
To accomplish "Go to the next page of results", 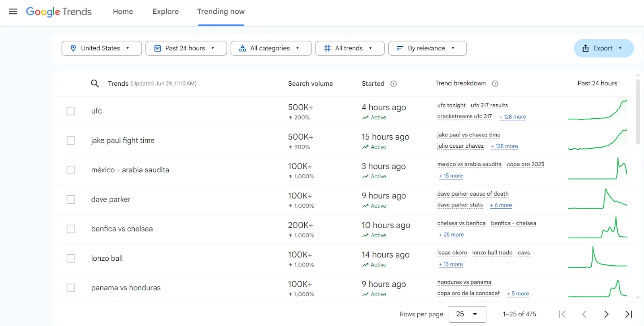I will click(x=607, y=314).
